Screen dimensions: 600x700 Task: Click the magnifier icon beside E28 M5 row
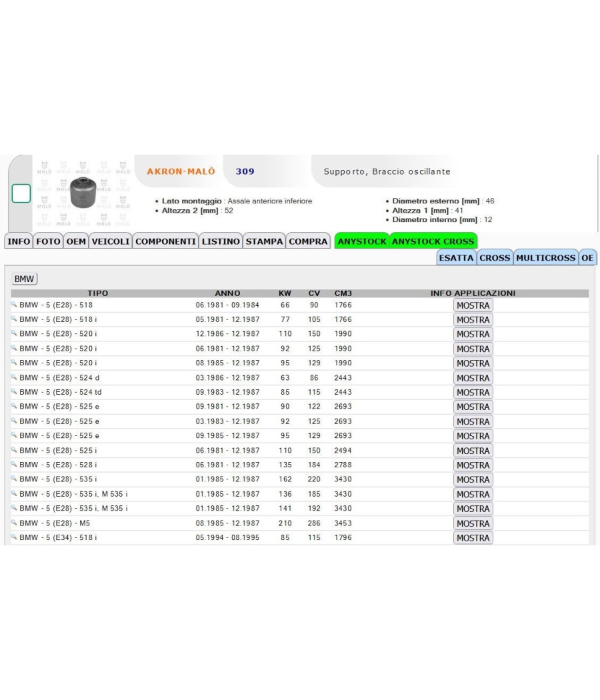click(x=14, y=522)
